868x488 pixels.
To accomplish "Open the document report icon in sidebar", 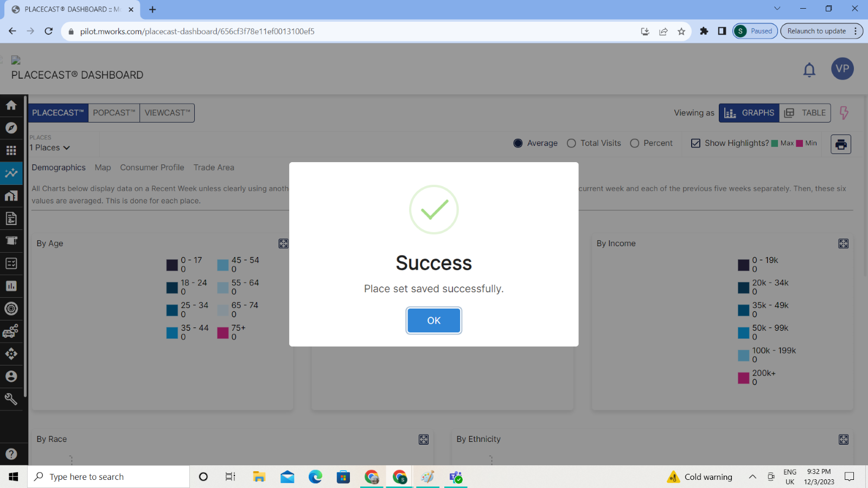I will (11, 218).
